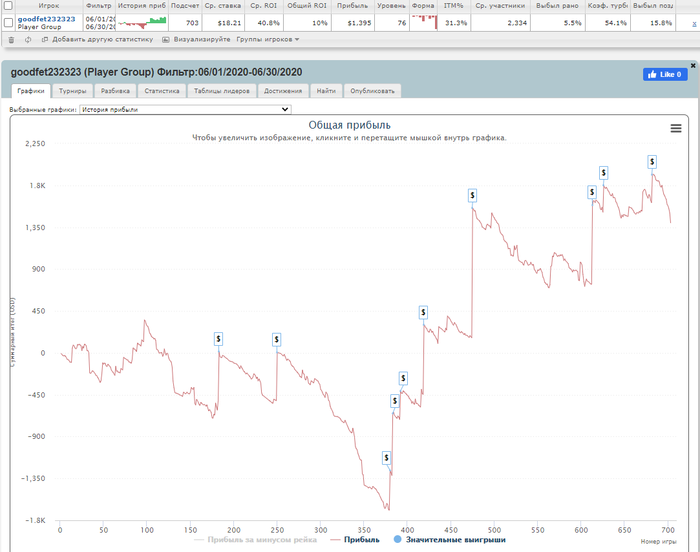The height and width of the screenshot is (552, 700).
Task: Open the Таблицы лидеров tab
Action: point(221,91)
